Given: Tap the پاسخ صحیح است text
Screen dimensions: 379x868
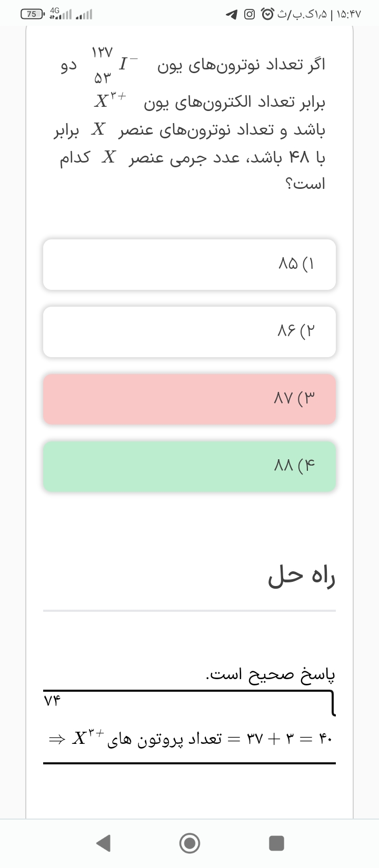Looking at the screenshot, I should [x=270, y=674].
